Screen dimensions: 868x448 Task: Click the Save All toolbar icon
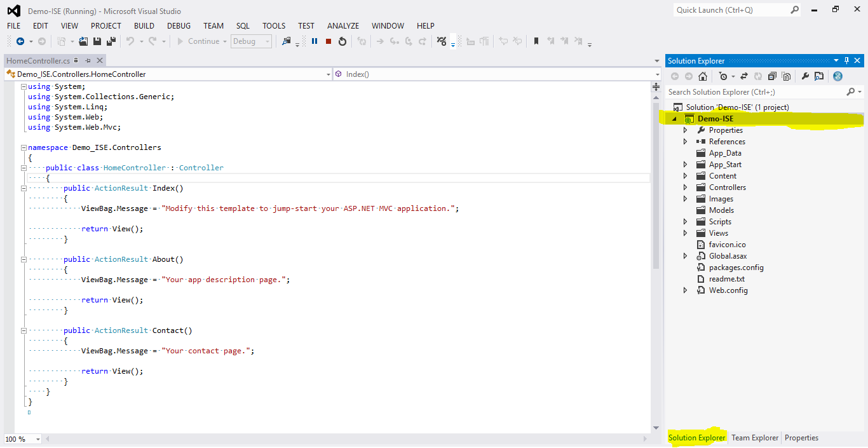pos(111,41)
